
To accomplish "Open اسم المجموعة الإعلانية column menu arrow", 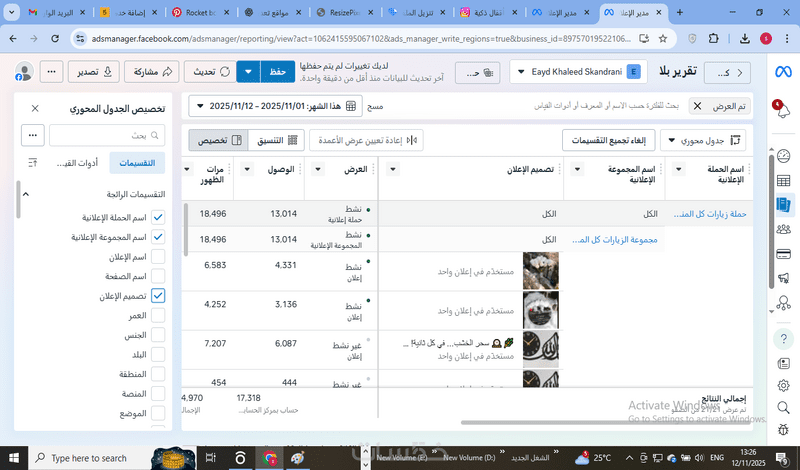I will [577, 169].
